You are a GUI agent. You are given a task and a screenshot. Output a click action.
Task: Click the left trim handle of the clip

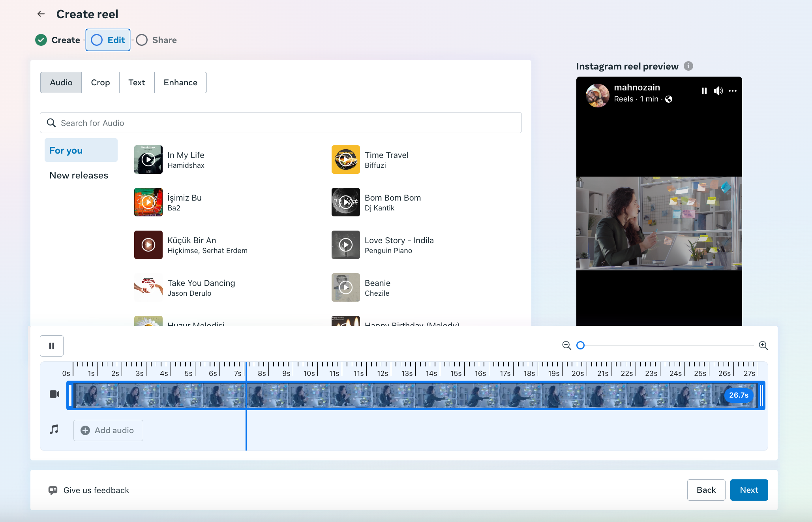(x=70, y=395)
